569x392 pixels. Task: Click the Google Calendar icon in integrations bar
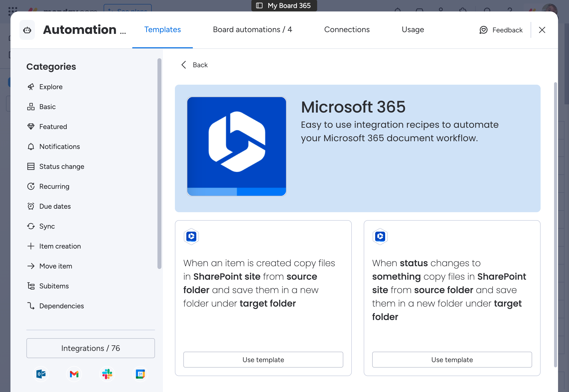tap(141, 374)
